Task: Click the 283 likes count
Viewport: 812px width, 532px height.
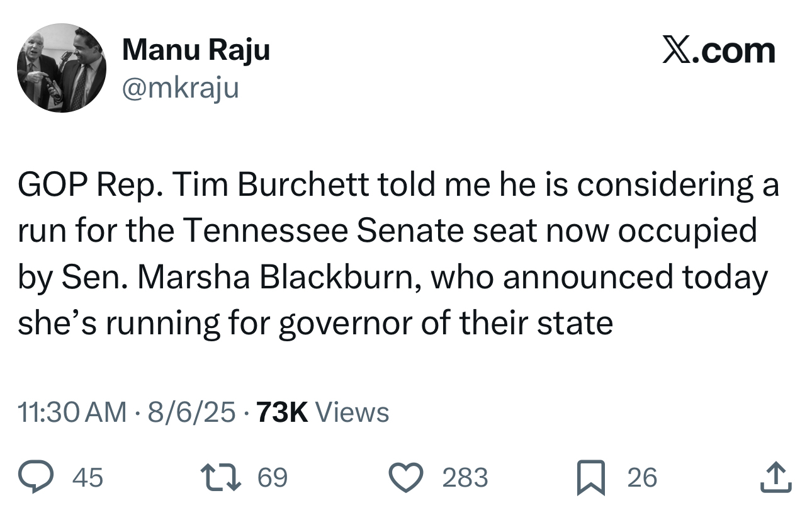Action: click(465, 477)
